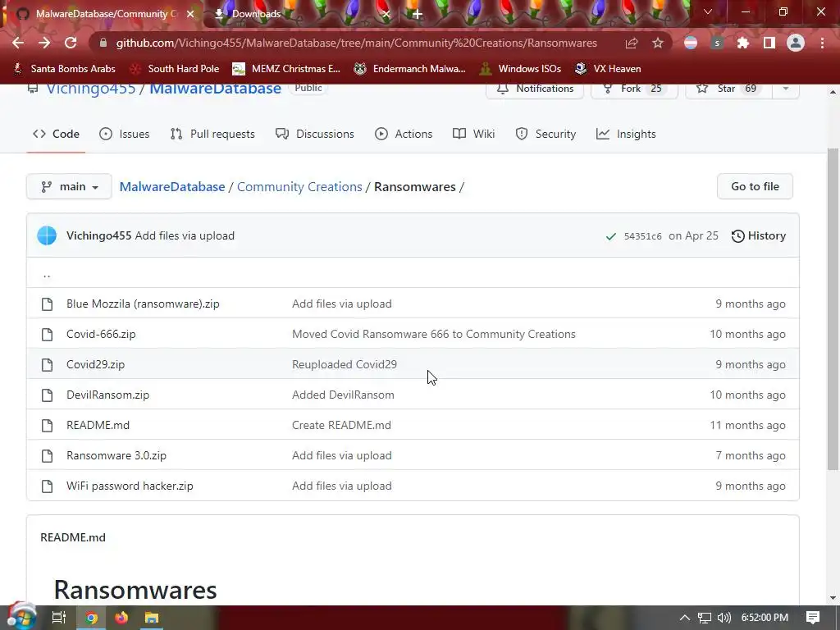Open File Explorer from the taskbar
The image size is (840, 630).
tap(152, 618)
